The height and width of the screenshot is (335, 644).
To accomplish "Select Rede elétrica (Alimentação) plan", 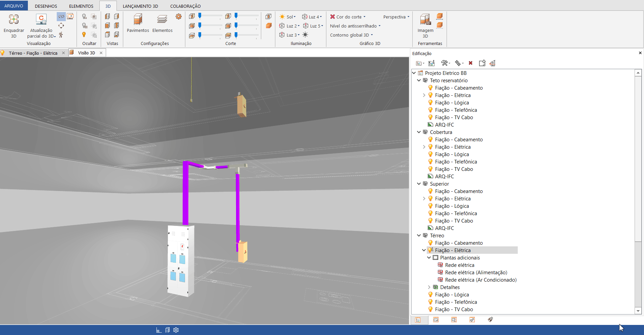I will click(476, 273).
